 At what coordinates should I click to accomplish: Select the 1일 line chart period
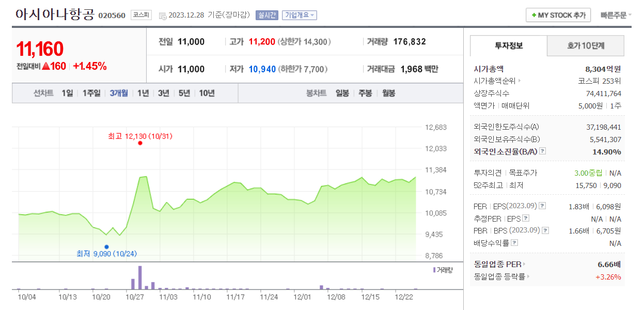[x=67, y=93]
